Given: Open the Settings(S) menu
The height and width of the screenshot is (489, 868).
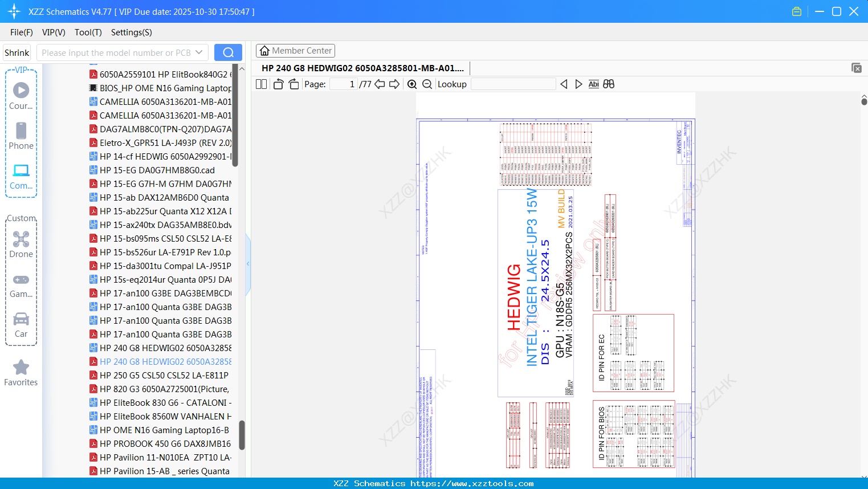Looking at the screenshot, I should point(132,32).
